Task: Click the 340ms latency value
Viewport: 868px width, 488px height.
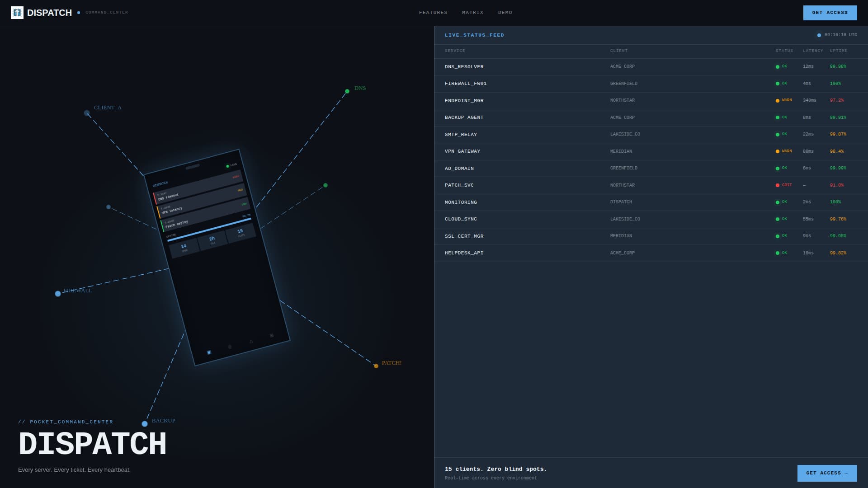Action: tap(809, 100)
